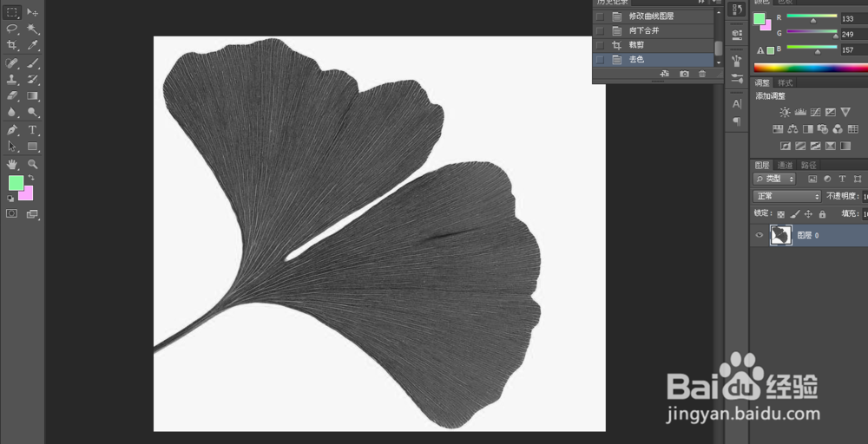
Task: Select the Hand tool
Action: [12, 164]
